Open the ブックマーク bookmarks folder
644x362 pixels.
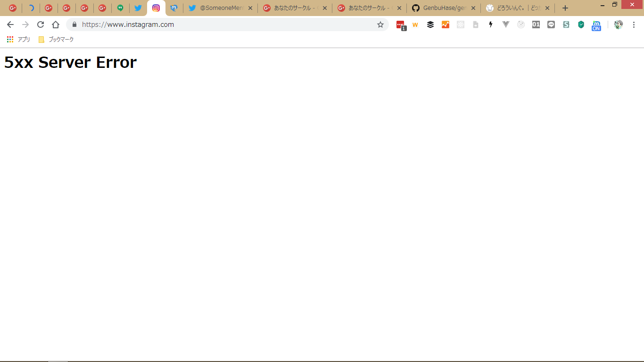click(x=56, y=40)
